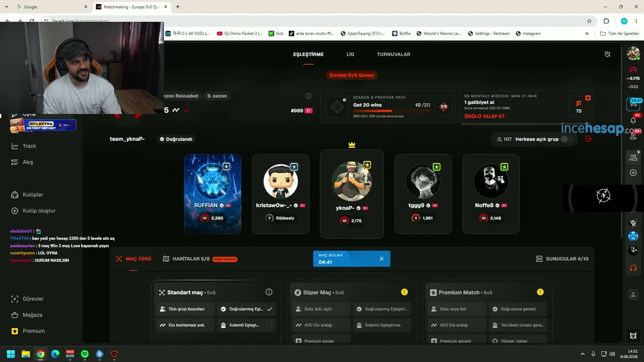Viewport: 644px width, 362px height.
Task: Select the MAÇ TÜRÜ tab
Action: (x=133, y=259)
